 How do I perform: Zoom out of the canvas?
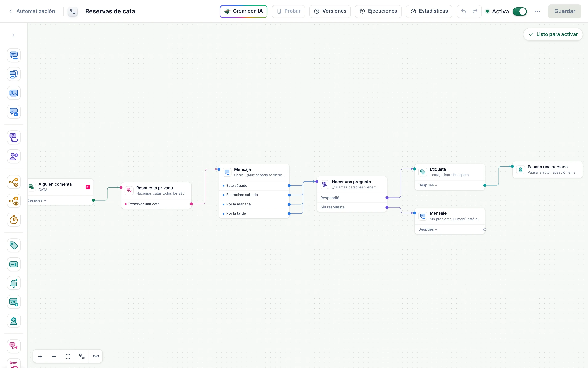click(x=54, y=356)
